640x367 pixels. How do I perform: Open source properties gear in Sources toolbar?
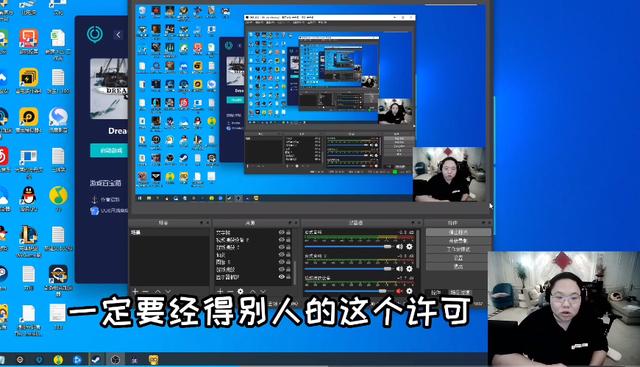pyautogui.click(x=240, y=291)
